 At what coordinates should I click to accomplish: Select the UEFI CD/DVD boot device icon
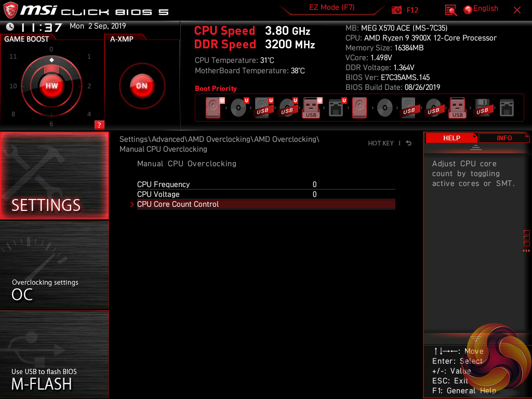pos(239,108)
